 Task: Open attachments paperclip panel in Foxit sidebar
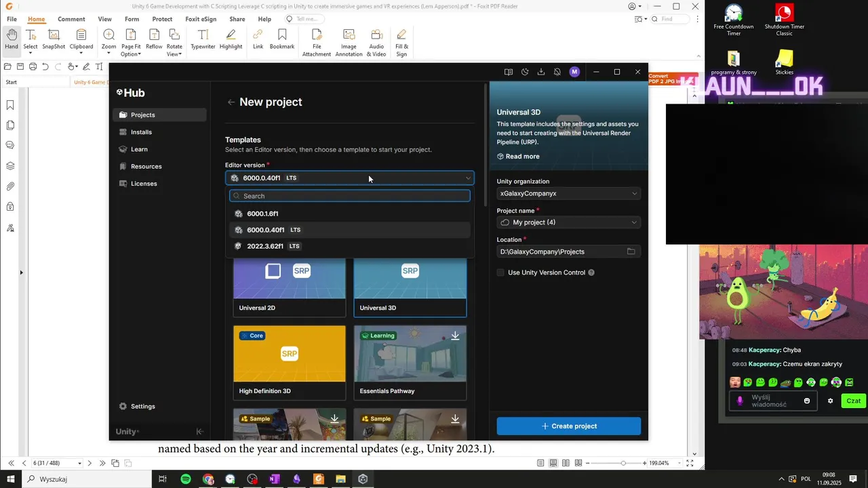pyautogui.click(x=10, y=186)
